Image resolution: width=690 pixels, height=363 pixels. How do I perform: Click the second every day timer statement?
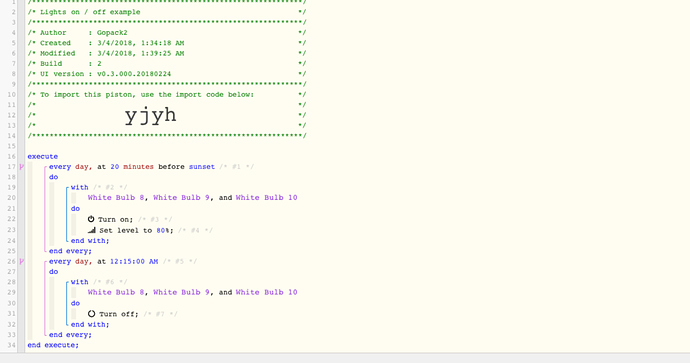tap(103, 261)
